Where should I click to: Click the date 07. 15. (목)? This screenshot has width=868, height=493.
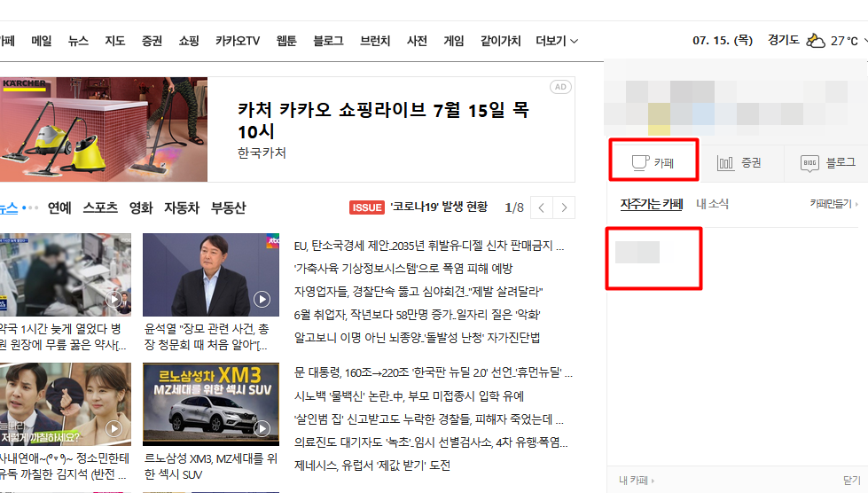pyautogui.click(x=723, y=41)
